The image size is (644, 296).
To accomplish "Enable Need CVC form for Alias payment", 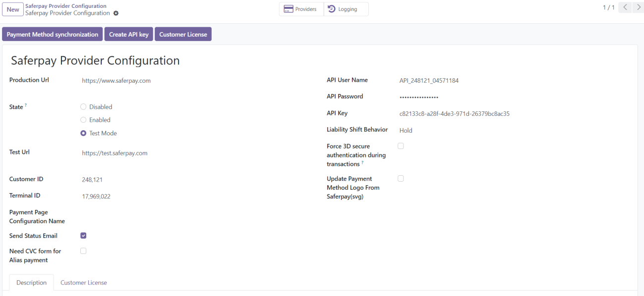I will point(83,251).
